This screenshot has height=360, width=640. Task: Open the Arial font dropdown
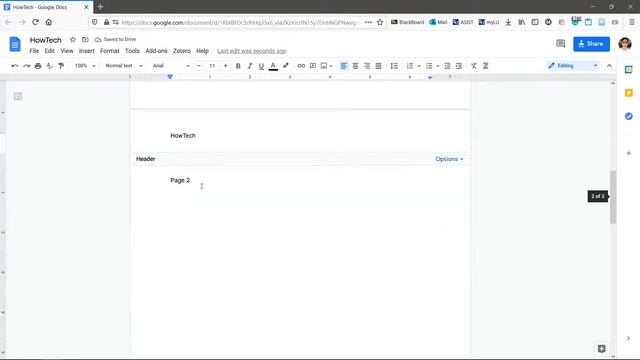[171, 66]
